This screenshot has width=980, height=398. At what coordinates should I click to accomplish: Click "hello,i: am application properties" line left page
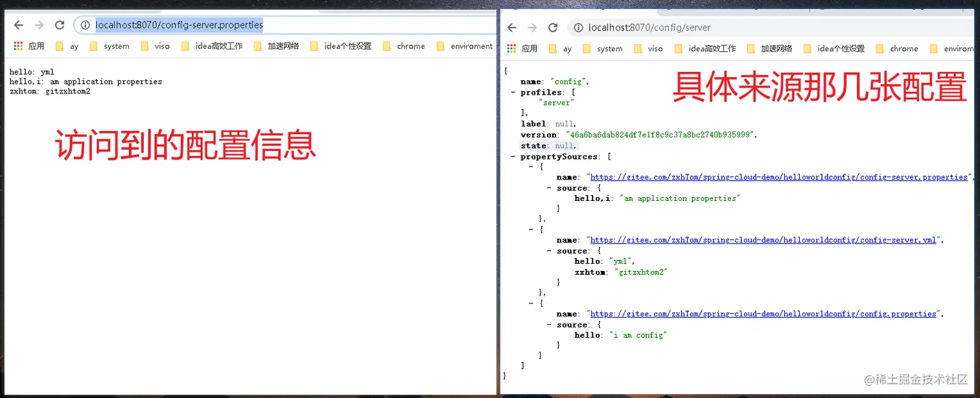point(86,82)
